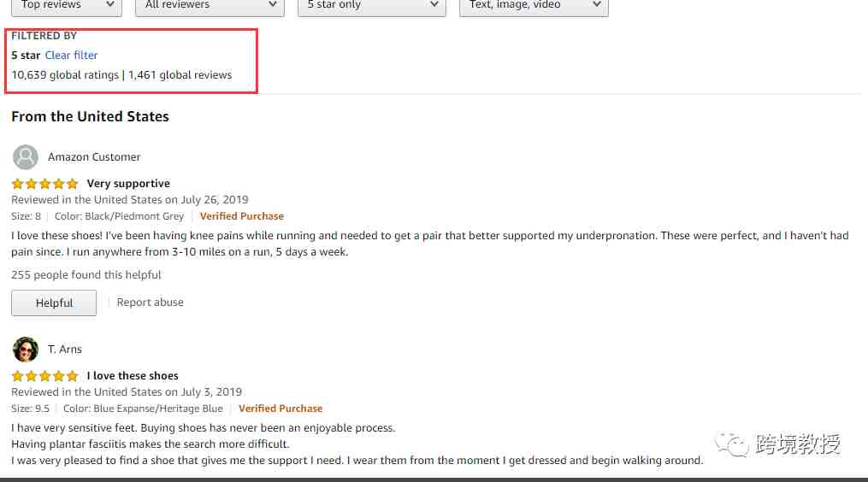Expand the Text, image, video dropdown

click(534, 7)
